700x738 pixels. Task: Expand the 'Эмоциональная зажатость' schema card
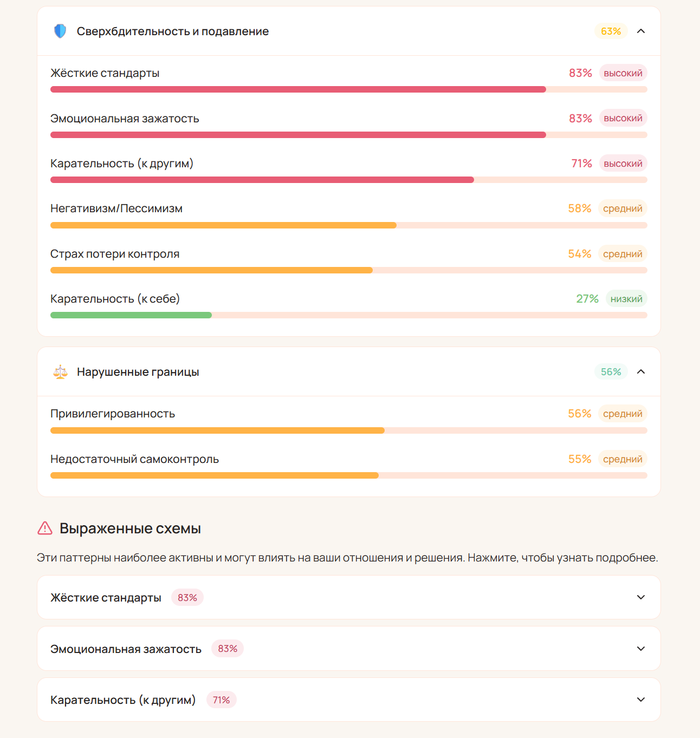641,648
